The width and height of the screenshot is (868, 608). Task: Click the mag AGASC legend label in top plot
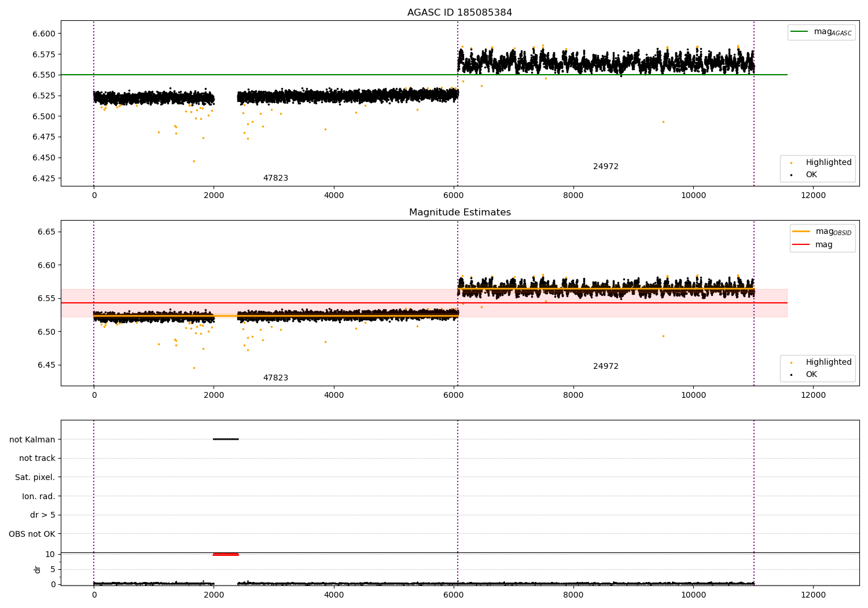(833, 32)
